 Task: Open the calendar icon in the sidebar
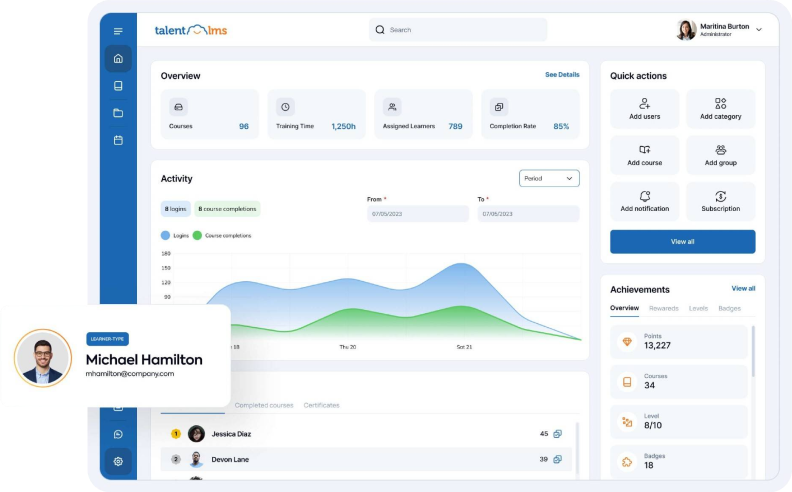(x=118, y=140)
